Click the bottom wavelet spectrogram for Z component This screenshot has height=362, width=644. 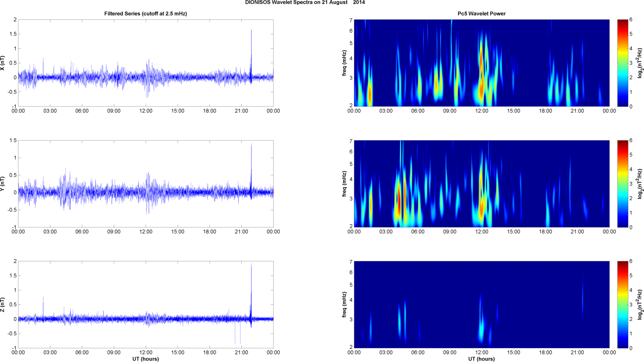[481, 304]
